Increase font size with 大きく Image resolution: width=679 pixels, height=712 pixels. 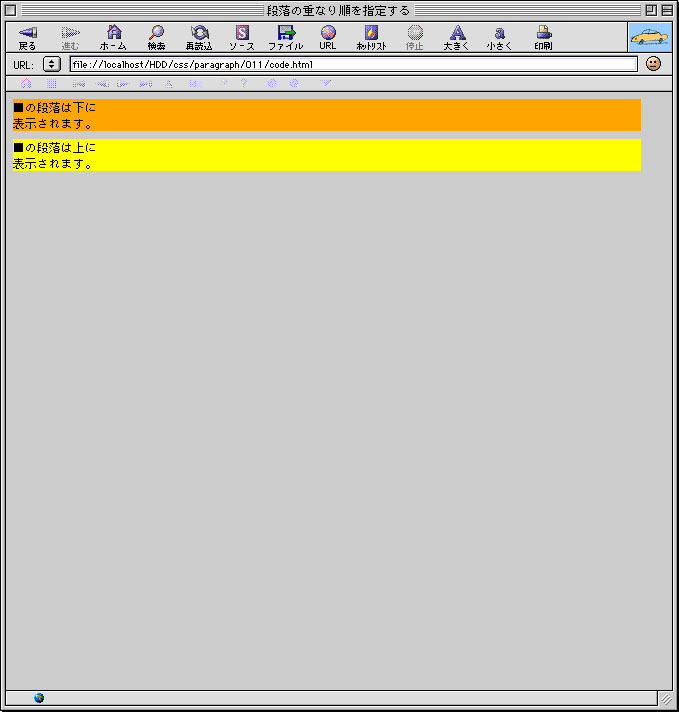coord(457,37)
